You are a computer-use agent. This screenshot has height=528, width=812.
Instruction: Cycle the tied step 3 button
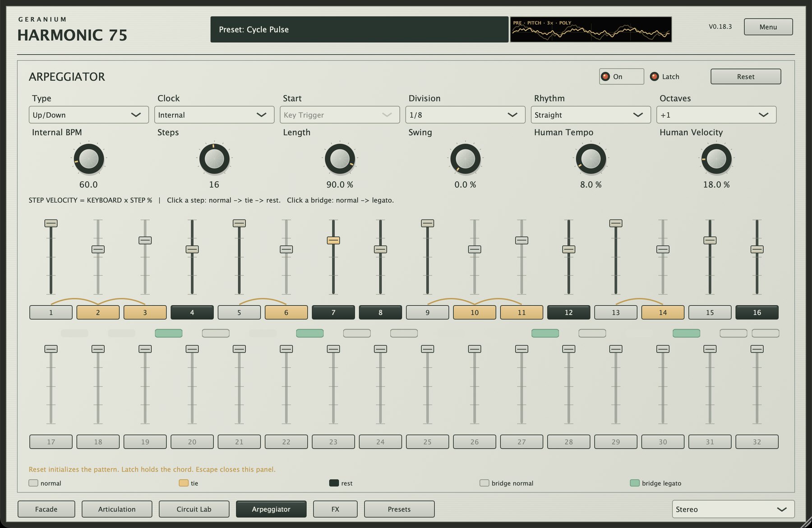[x=145, y=312]
